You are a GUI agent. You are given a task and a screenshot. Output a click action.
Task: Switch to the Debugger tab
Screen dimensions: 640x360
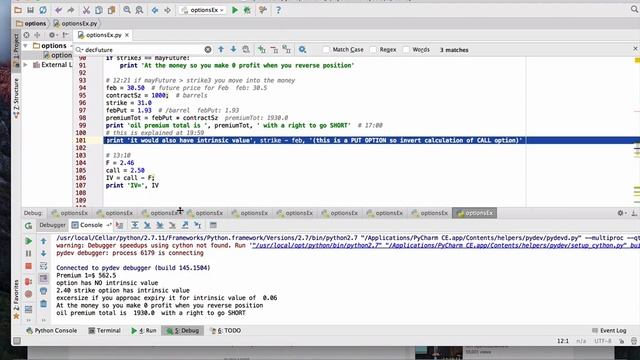(x=52, y=225)
